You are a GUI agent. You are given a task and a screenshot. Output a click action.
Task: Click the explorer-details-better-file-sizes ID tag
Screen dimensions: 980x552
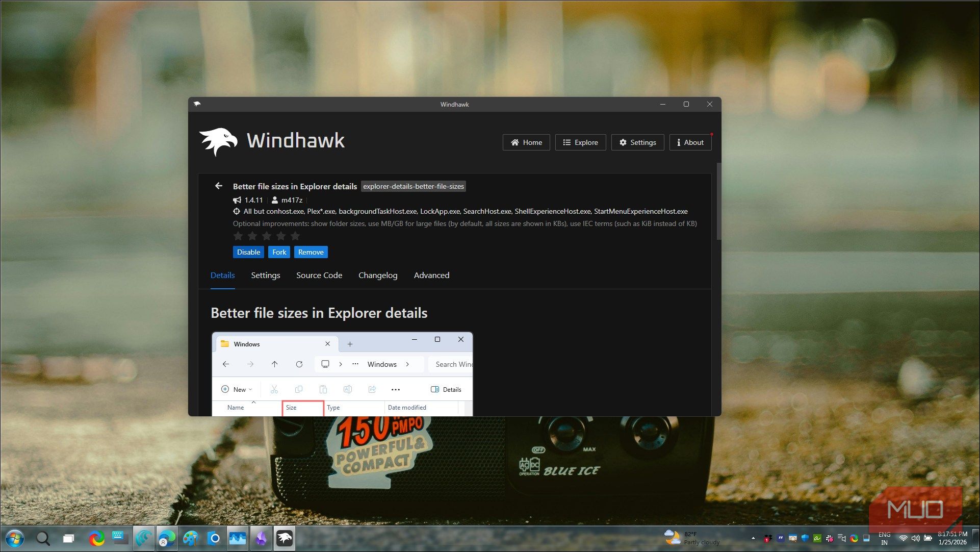click(x=414, y=186)
